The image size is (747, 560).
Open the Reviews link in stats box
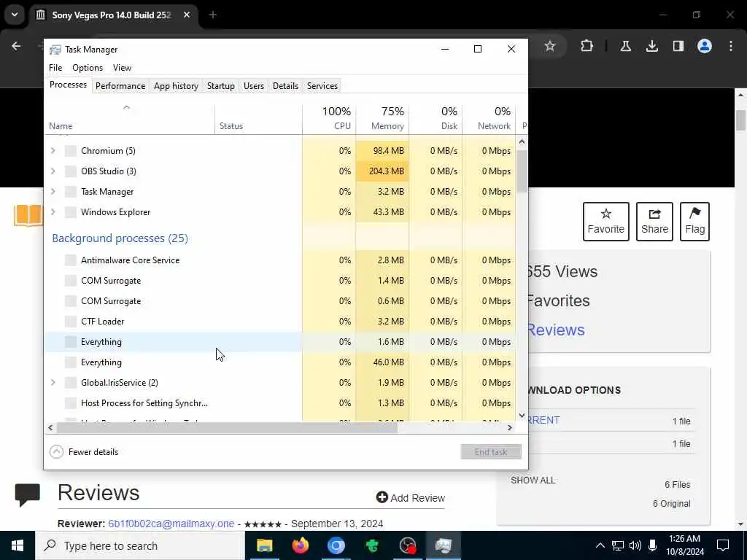point(555,330)
